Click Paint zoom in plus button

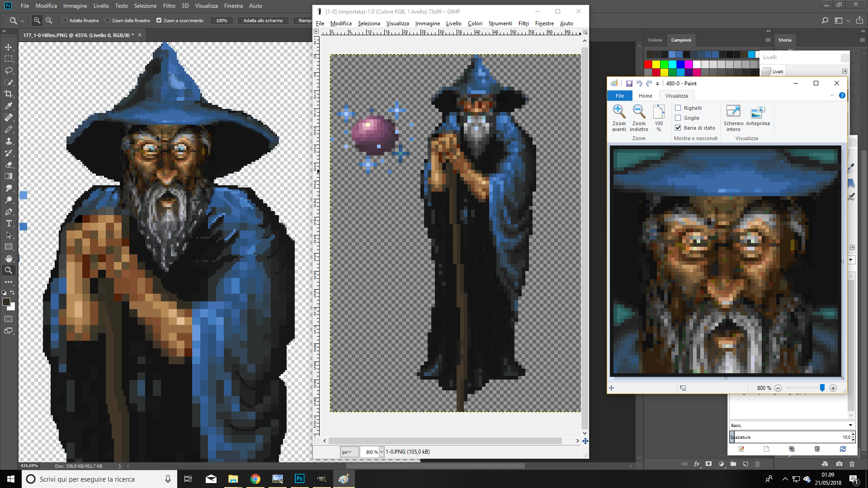tap(833, 388)
